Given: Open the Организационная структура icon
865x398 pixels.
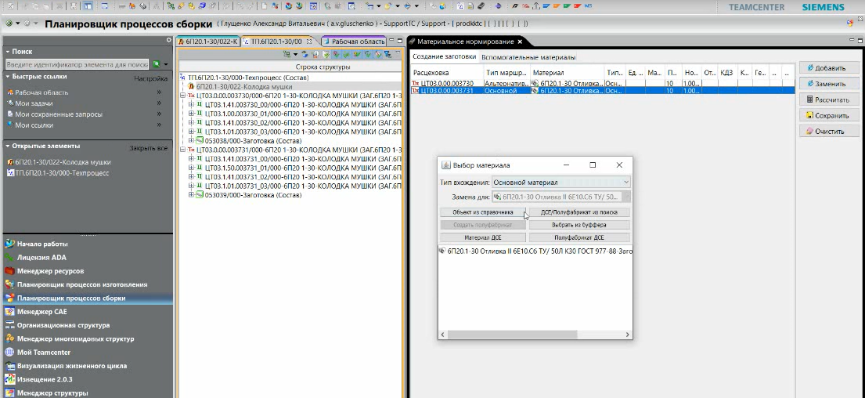Looking at the screenshot, I should tap(9, 325).
